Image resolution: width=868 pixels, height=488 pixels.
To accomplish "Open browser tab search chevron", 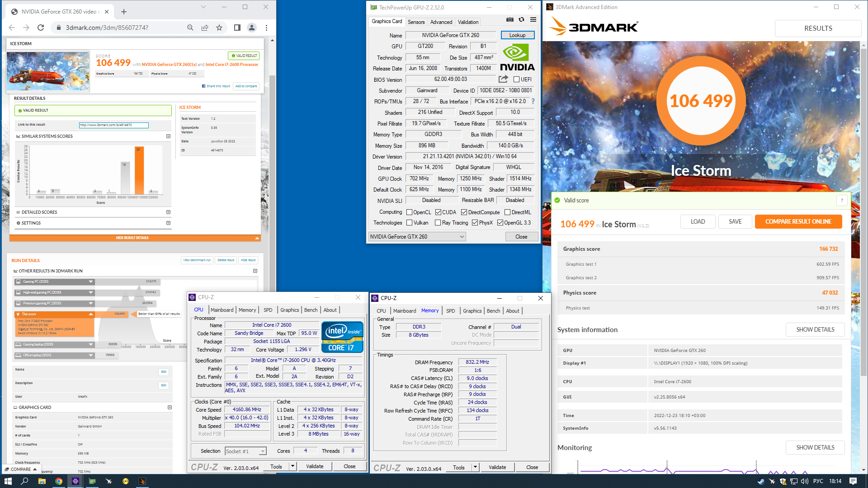I will (203, 7).
